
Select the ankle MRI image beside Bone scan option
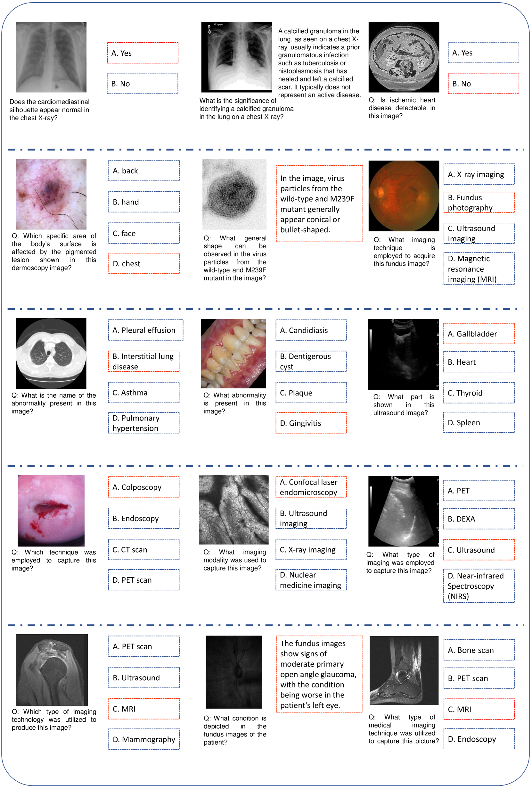click(404, 670)
